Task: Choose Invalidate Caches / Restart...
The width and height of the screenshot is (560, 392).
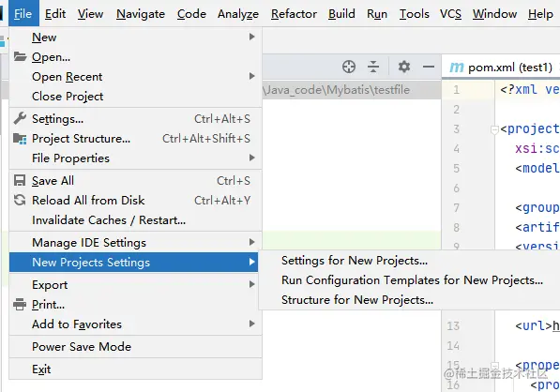Action: tap(135, 220)
